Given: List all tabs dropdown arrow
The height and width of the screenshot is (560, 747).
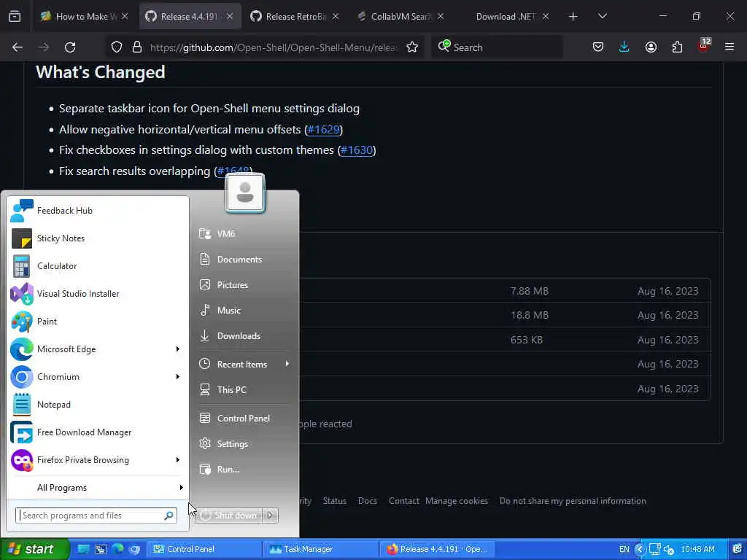Looking at the screenshot, I should [x=602, y=16].
